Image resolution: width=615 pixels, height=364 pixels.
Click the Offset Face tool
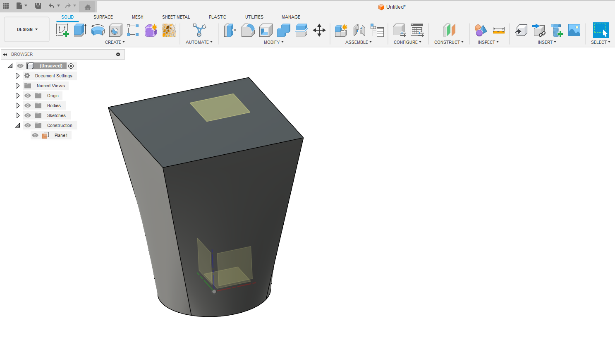tap(302, 30)
